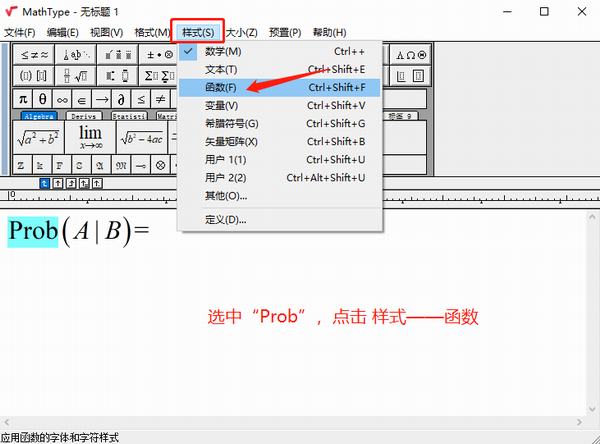
Task: Apply the 矢量矩阵(X) style
Action: pos(280,142)
